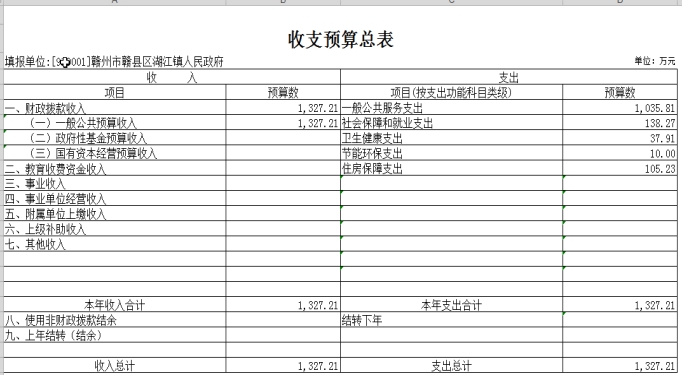683x375 pixels.
Task: Select the title cell 收支预算总表
Action: [x=341, y=39]
